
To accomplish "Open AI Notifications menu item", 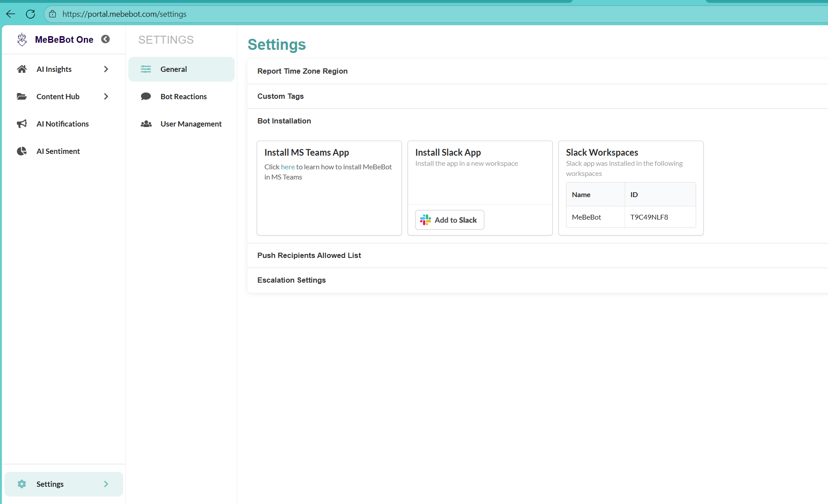I will click(x=64, y=124).
